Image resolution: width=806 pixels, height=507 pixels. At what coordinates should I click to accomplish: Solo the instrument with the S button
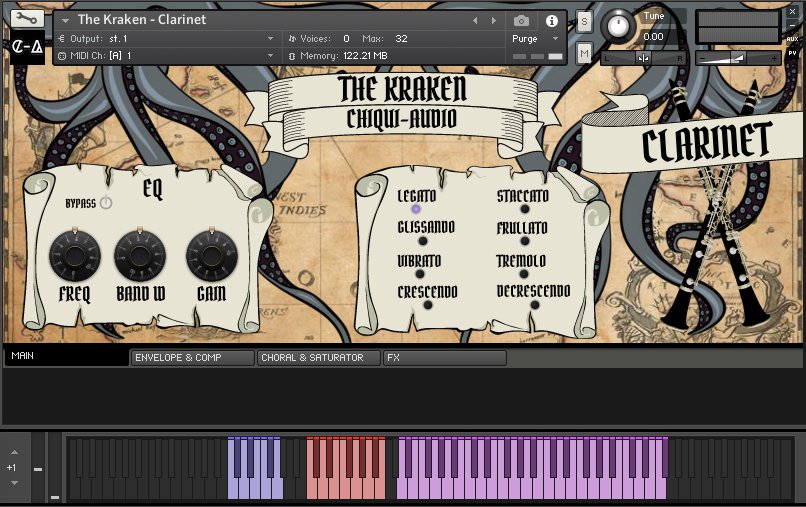[584, 21]
